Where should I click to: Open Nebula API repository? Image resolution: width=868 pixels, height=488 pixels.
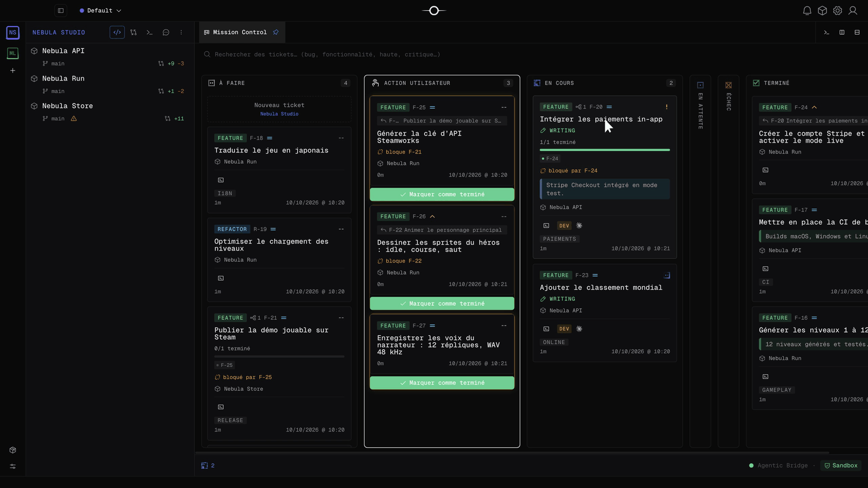(x=63, y=50)
